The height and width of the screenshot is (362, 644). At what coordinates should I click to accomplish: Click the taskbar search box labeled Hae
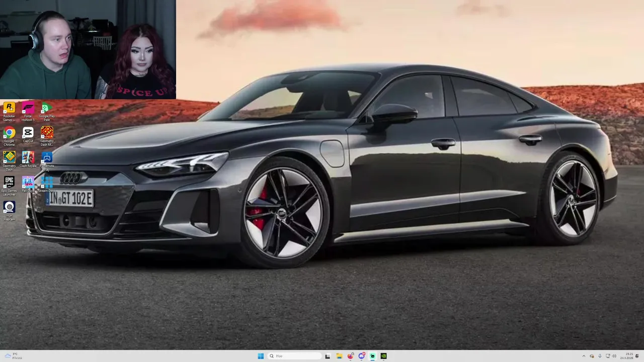click(x=294, y=356)
